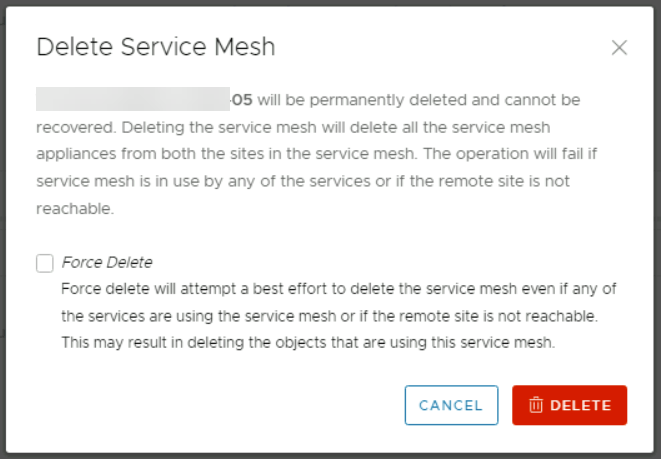Enable the Force Delete checkbox
The width and height of the screenshot is (661, 459).
pyautogui.click(x=45, y=263)
